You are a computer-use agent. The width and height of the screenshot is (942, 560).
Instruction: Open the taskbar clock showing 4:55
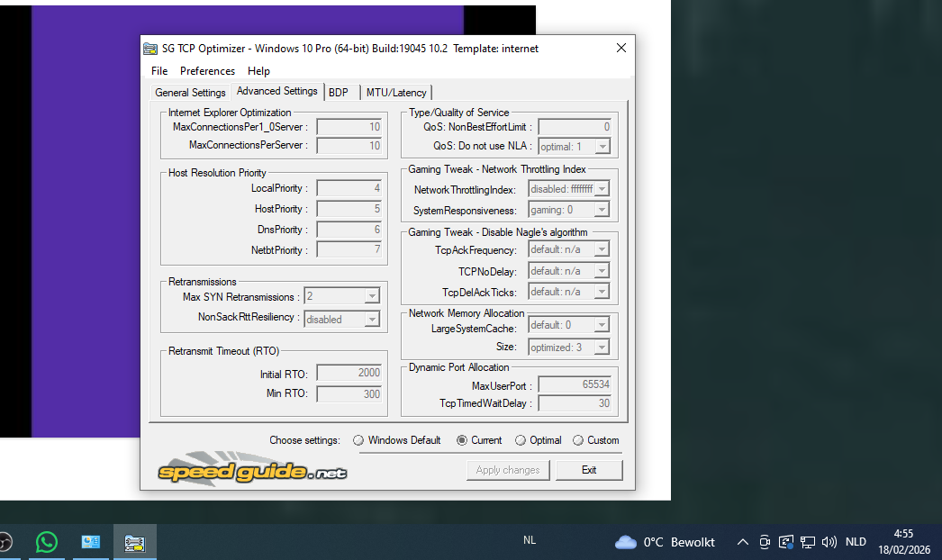903,542
